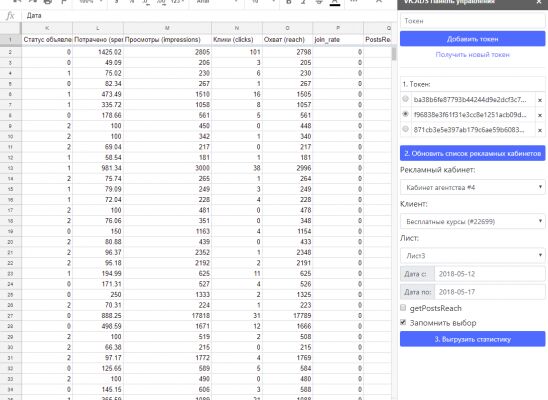Select row 27 header
The image size is (548, 400).
(10, 316)
